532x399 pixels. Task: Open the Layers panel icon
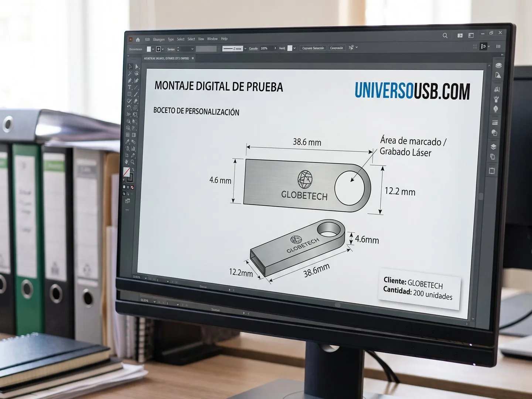[x=493, y=147]
